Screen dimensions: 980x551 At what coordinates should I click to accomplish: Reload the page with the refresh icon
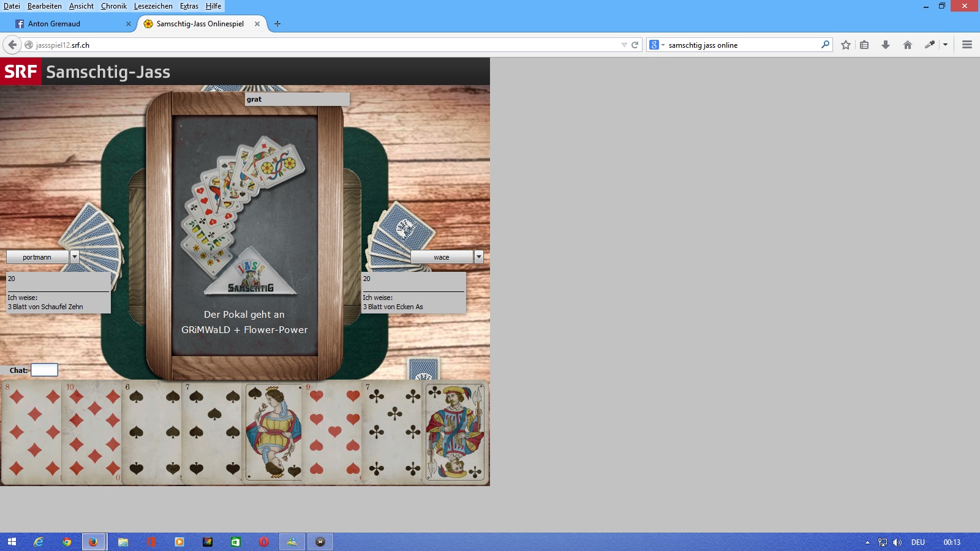click(x=635, y=45)
